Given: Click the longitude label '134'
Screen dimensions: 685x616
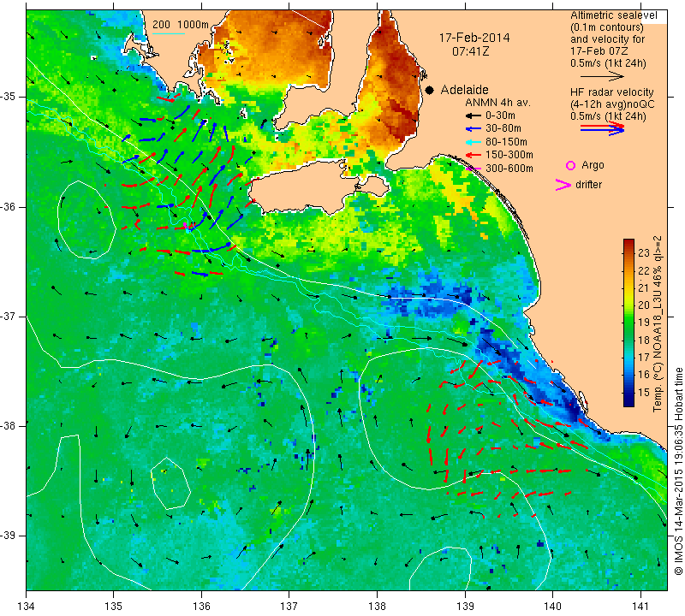Looking at the screenshot, I should tap(27, 607).
